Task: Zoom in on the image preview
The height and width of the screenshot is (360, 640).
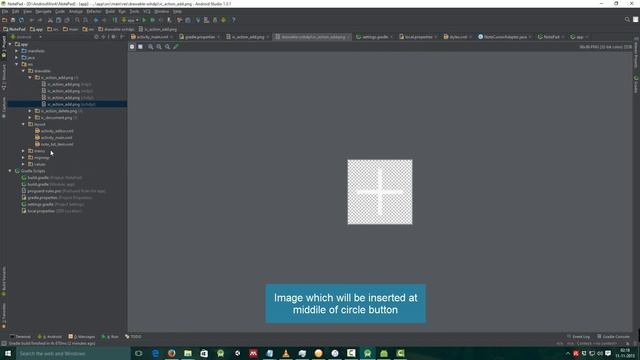Action: [x=151, y=47]
